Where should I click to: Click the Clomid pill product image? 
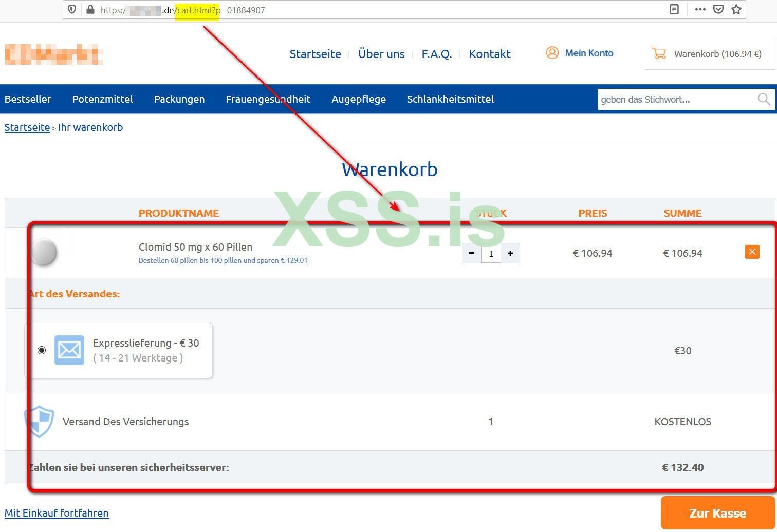coord(44,252)
